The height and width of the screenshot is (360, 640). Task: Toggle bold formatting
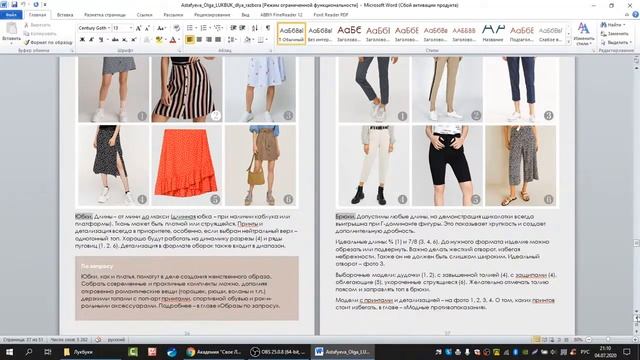click(x=82, y=40)
